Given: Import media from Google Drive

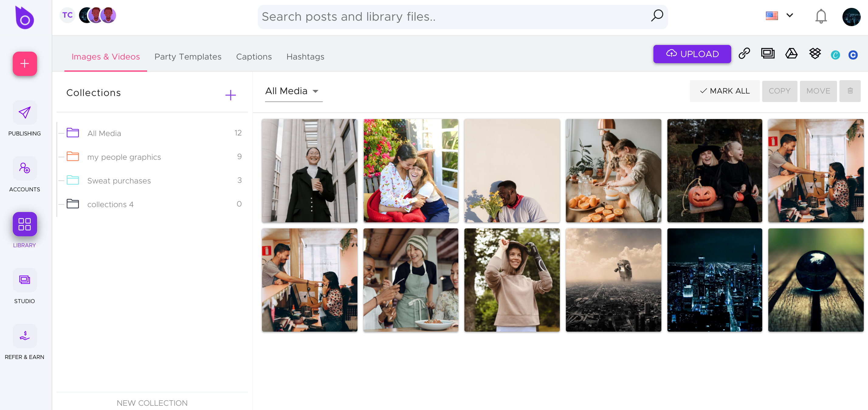Looking at the screenshot, I should tap(791, 53).
